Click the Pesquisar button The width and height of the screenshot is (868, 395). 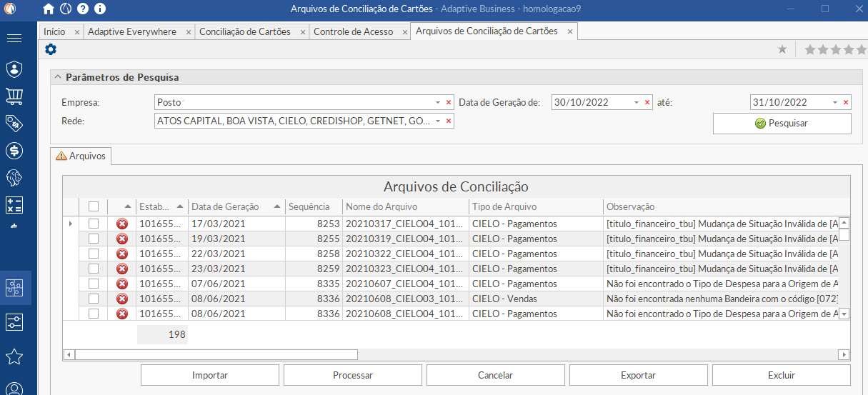coord(782,124)
